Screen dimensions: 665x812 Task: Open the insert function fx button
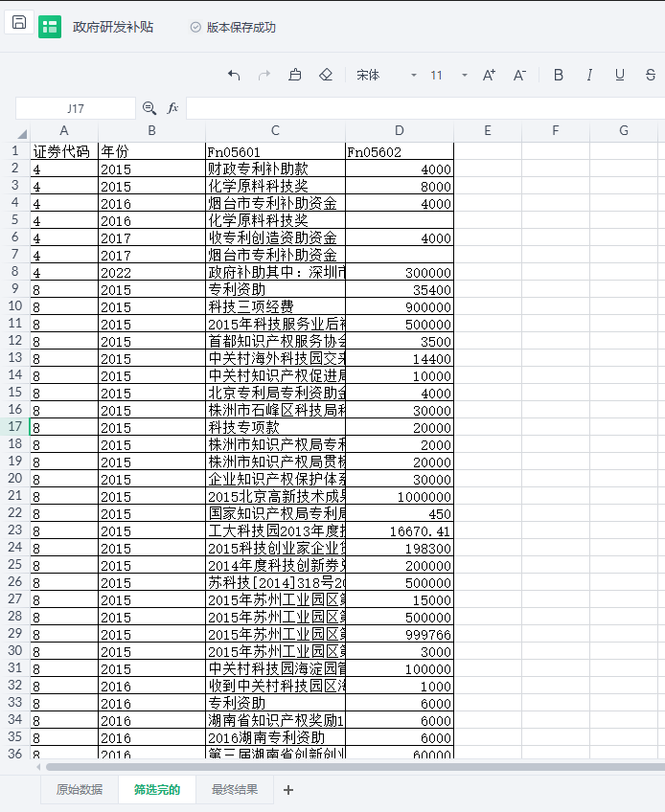[x=172, y=107]
